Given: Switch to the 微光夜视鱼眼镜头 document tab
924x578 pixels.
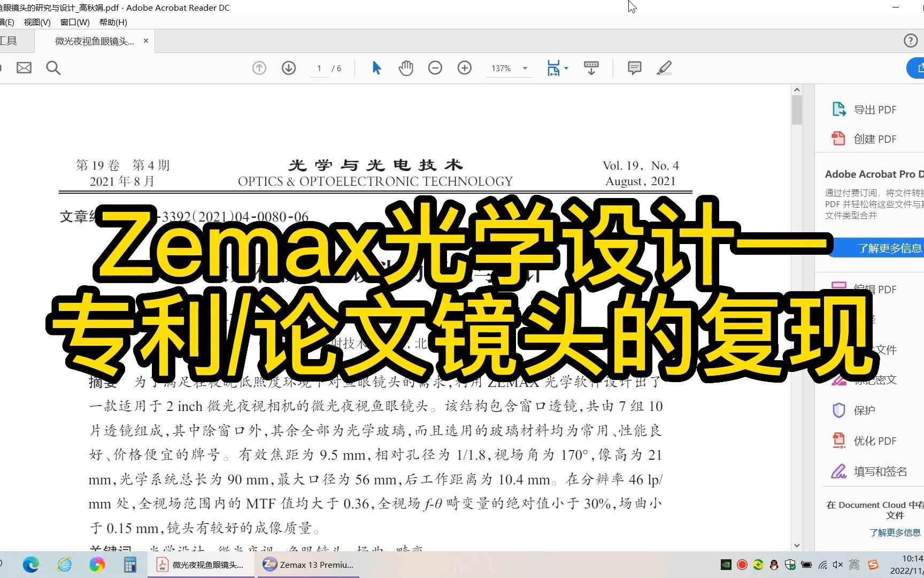Looking at the screenshot, I should (x=95, y=41).
